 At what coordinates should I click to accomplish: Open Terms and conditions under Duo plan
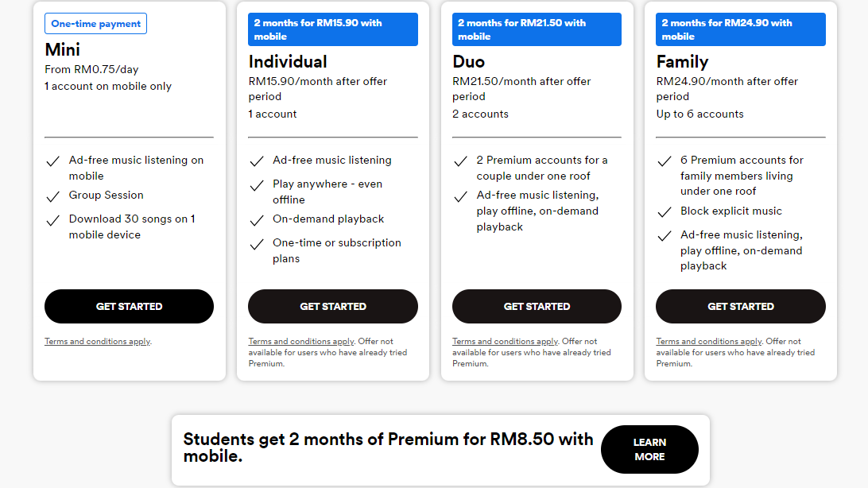tap(505, 341)
